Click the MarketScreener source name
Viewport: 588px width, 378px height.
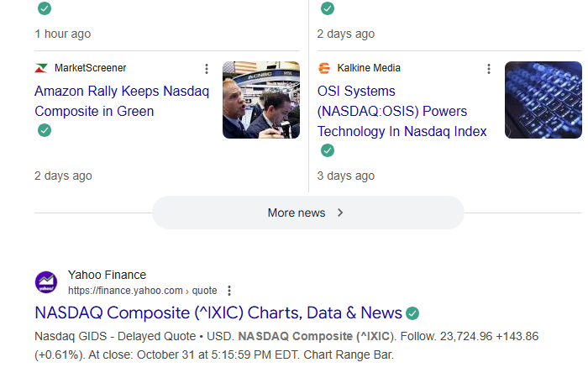[91, 68]
